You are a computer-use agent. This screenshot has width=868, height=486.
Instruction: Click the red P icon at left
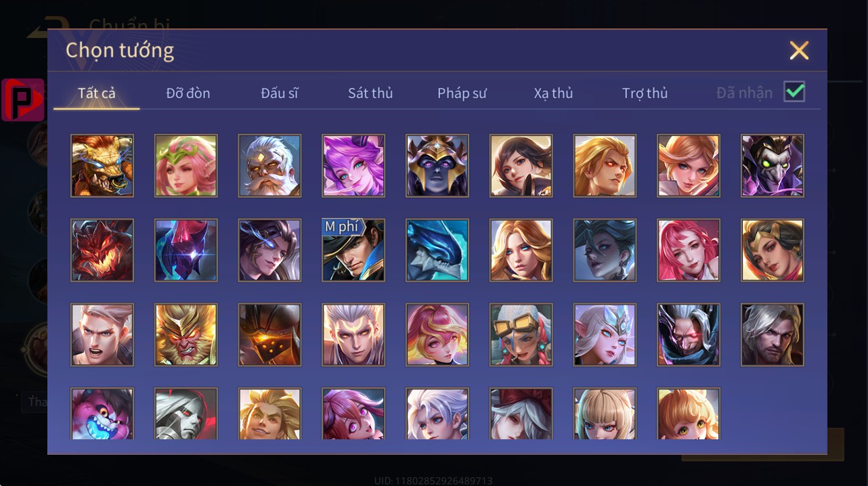point(23,100)
